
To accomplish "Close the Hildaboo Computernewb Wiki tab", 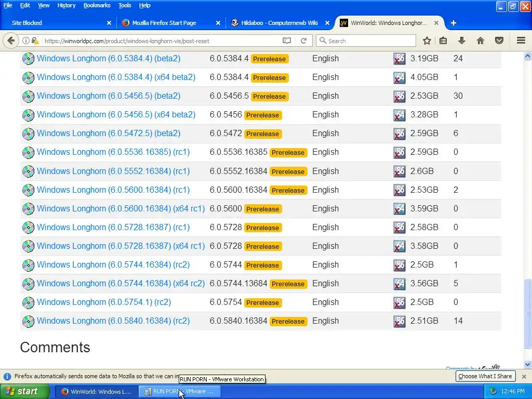I will [x=327, y=23].
